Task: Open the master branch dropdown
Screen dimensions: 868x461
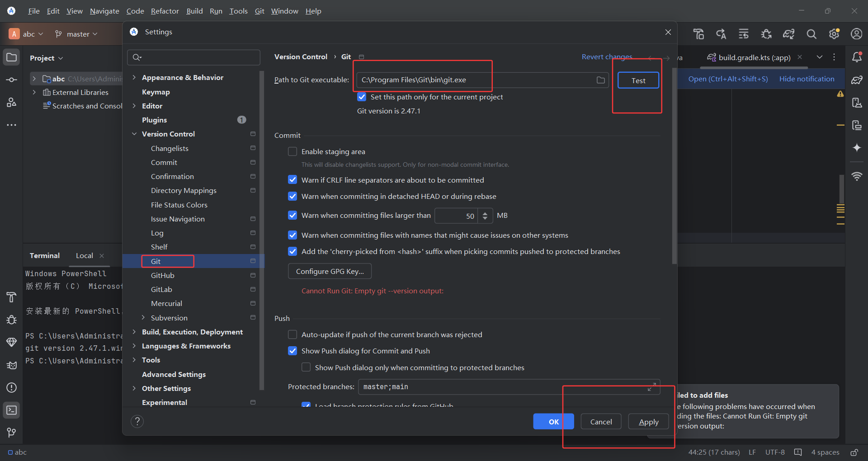Action: (x=76, y=34)
